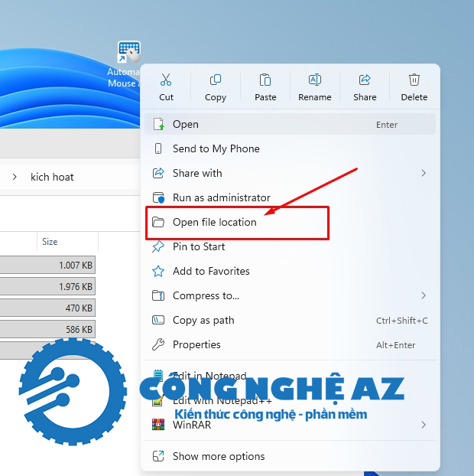
Task: Select Run as administrator
Action: tap(221, 197)
